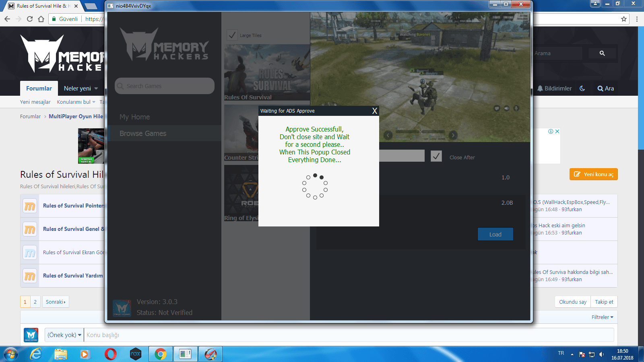
Task: Click the search magnifier in Search Games box
Action: [x=120, y=86]
